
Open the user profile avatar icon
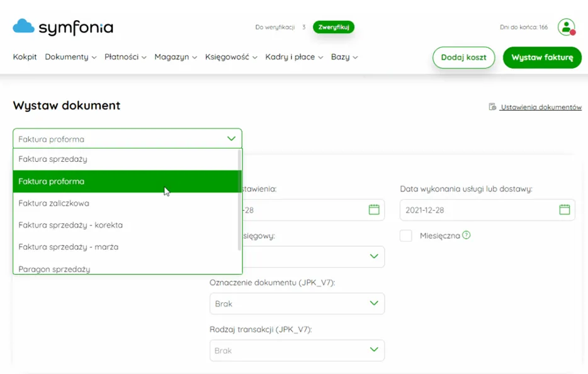pos(567,27)
